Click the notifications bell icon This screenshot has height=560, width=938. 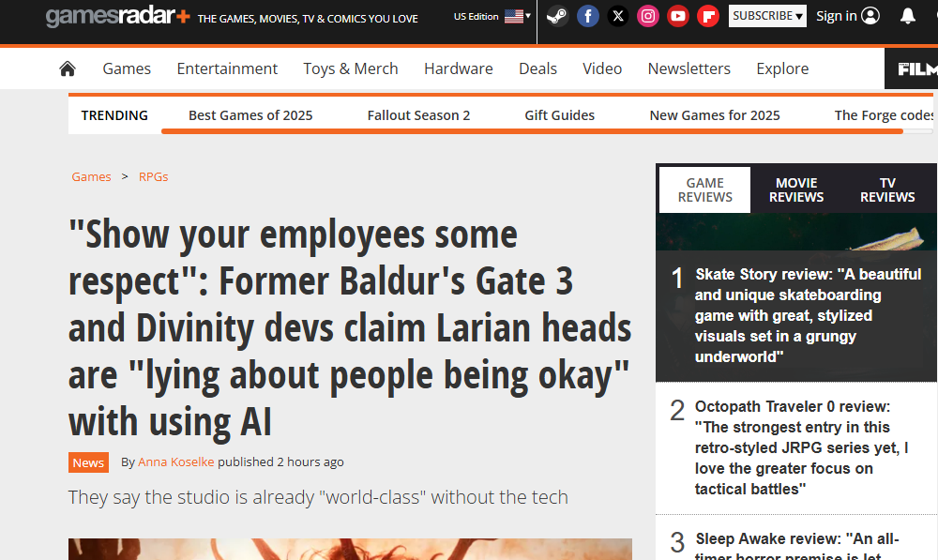coord(908,16)
